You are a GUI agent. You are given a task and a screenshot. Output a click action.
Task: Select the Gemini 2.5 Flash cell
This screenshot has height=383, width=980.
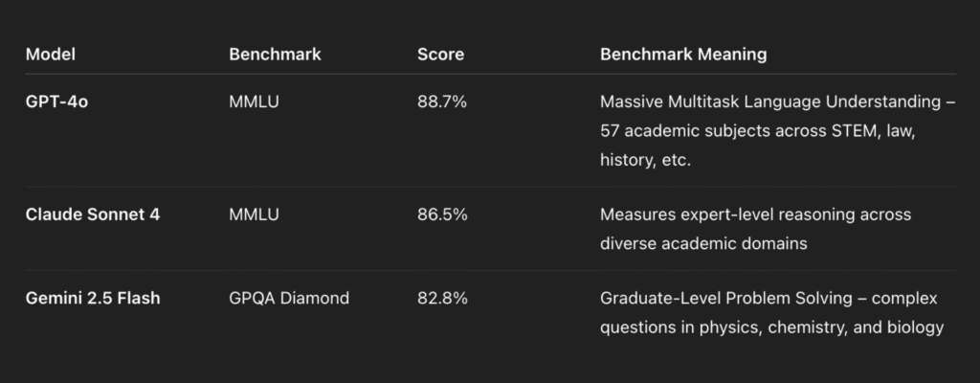[93, 299]
